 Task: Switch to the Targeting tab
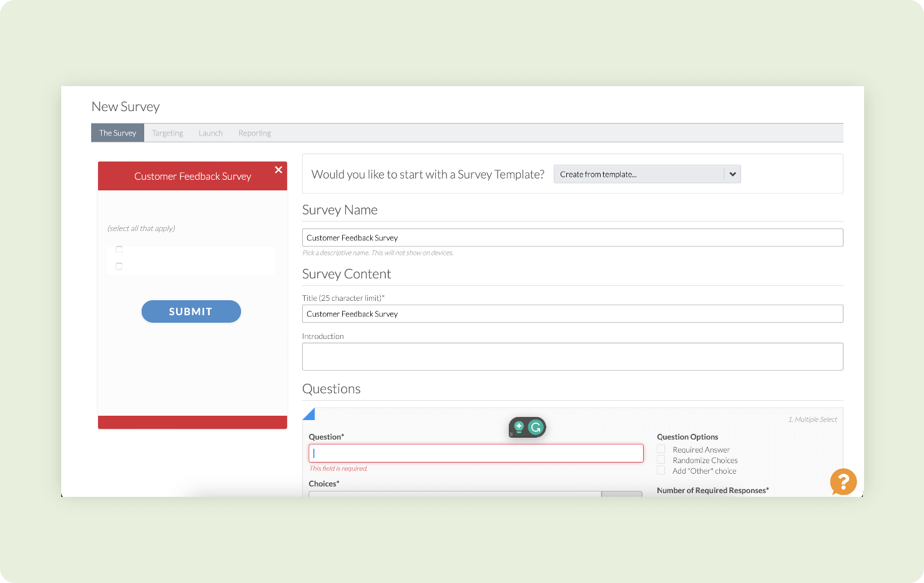pyautogui.click(x=167, y=133)
